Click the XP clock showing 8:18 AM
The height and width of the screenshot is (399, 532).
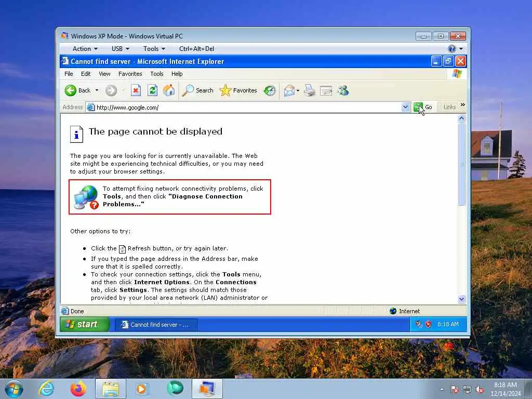click(448, 324)
